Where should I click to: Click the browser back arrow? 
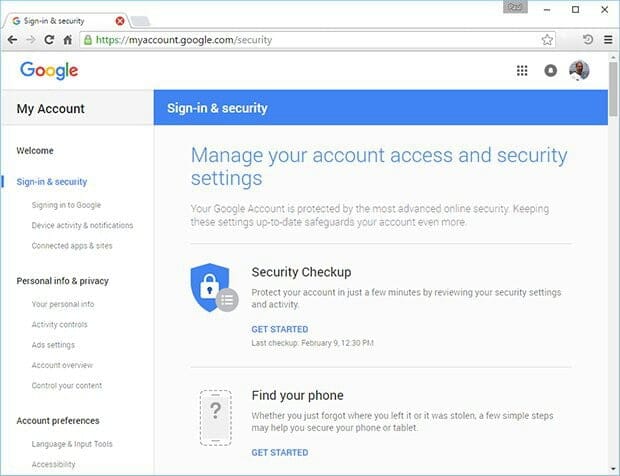(12, 40)
